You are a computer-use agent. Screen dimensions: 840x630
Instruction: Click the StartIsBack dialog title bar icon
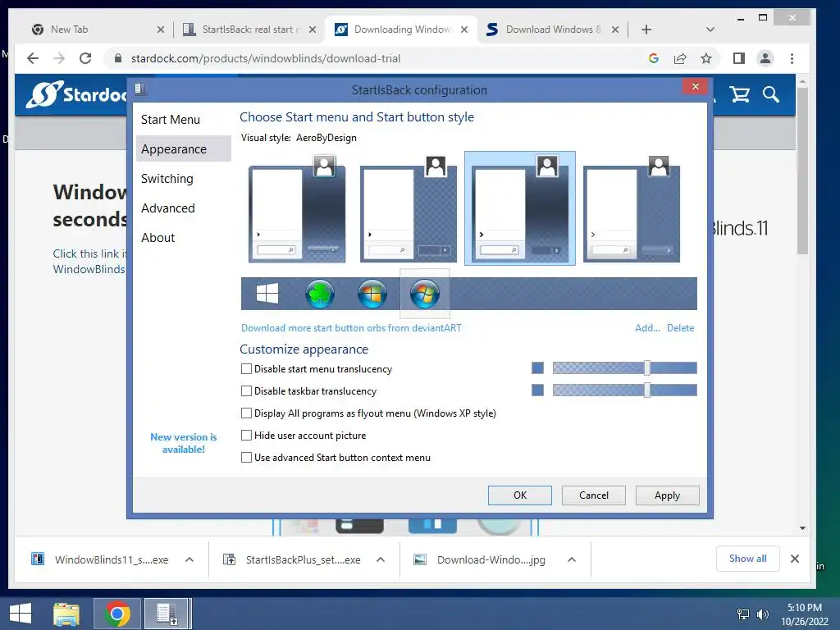click(x=140, y=89)
